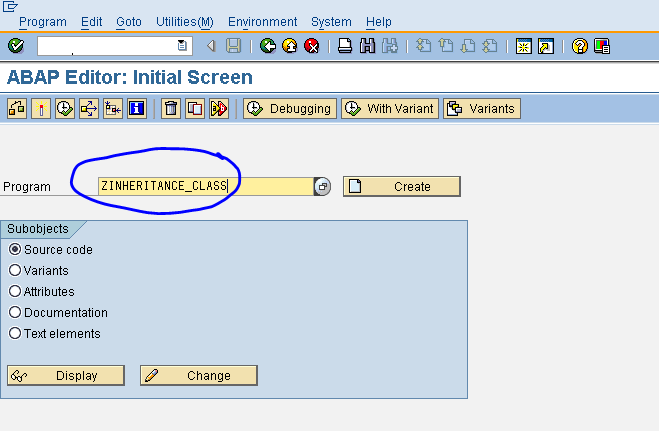
Task: Click the yellow Exit icon
Action: [x=290, y=45]
